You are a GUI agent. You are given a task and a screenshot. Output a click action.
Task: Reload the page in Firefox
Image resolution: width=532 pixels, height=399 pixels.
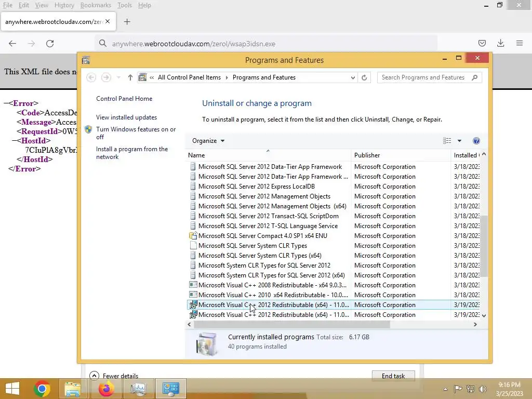click(50, 44)
